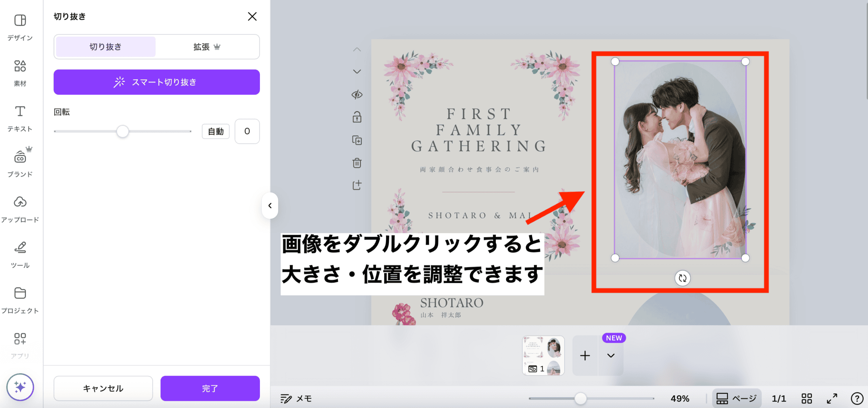Image resolution: width=868 pixels, height=408 pixels.
Task: Click 完了 to apply the crop
Action: [x=210, y=388]
